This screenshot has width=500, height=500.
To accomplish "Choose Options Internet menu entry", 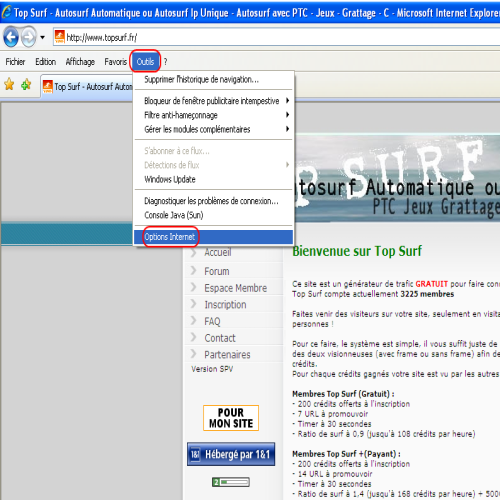I will pyautogui.click(x=213, y=237).
